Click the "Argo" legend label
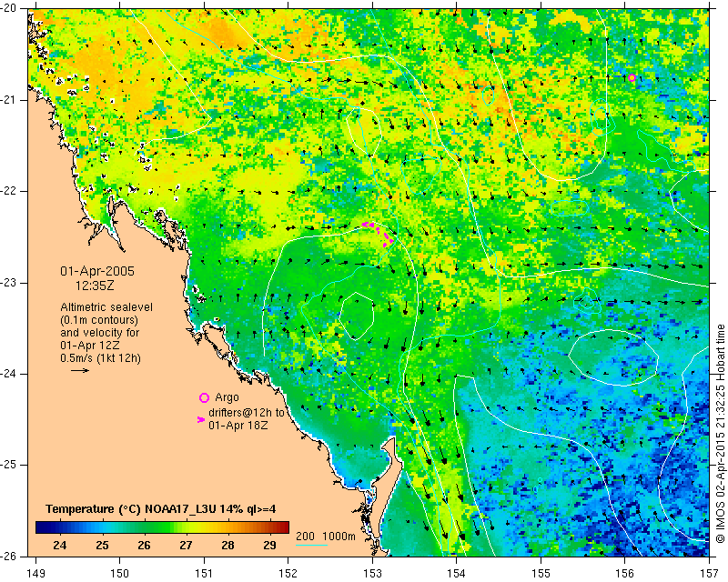The image size is (728, 582). (x=227, y=397)
